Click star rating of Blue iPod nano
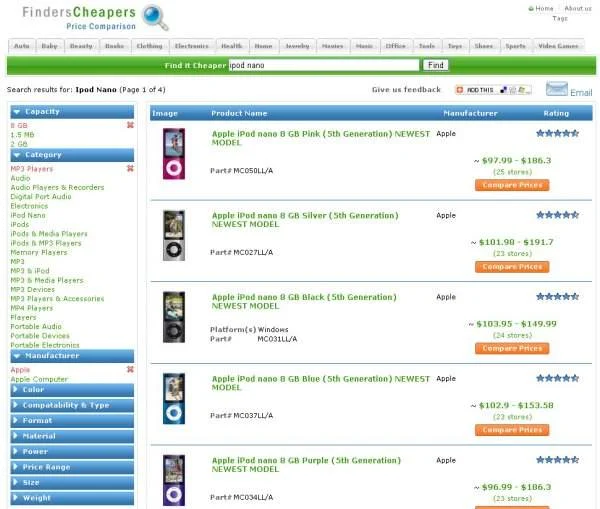The image size is (600, 509). click(x=557, y=378)
